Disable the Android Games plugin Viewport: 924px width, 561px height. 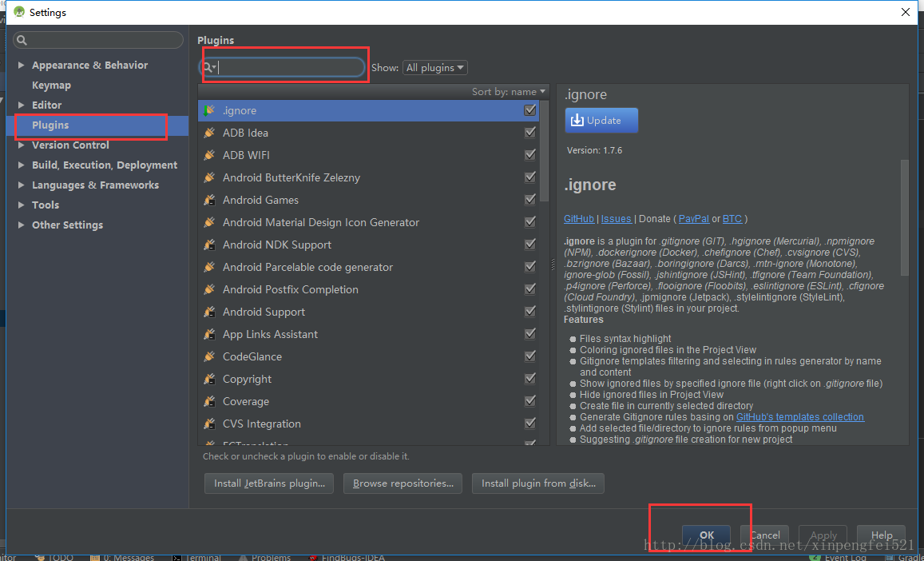point(529,200)
